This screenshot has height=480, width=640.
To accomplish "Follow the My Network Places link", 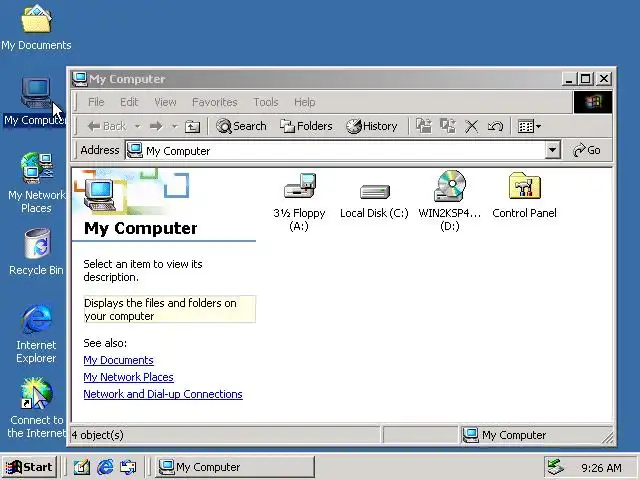I will (x=129, y=377).
